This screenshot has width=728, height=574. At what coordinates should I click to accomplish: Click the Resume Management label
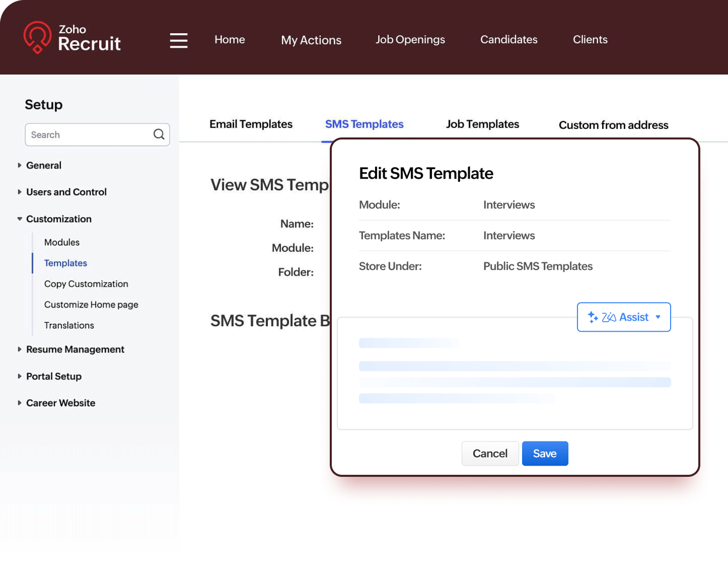75,349
